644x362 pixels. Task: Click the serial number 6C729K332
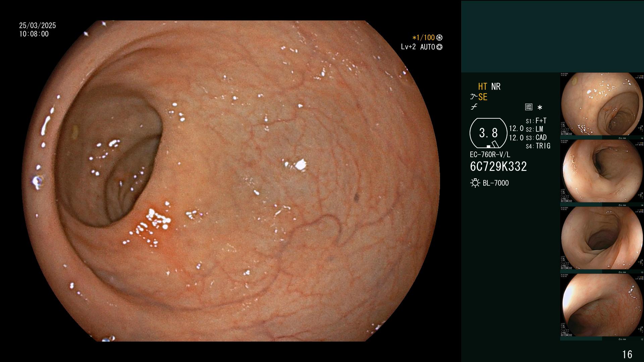click(x=498, y=166)
